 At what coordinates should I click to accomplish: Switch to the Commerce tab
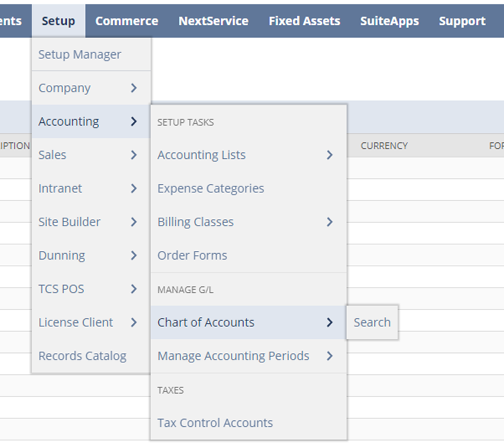[x=126, y=21]
